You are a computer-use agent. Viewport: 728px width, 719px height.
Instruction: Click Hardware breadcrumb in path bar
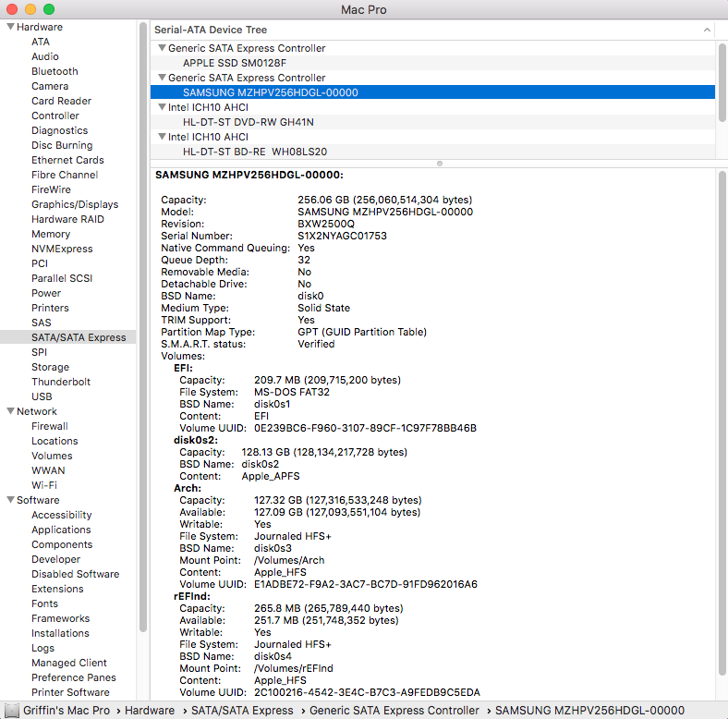pyautogui.click(x=150, y=711)
